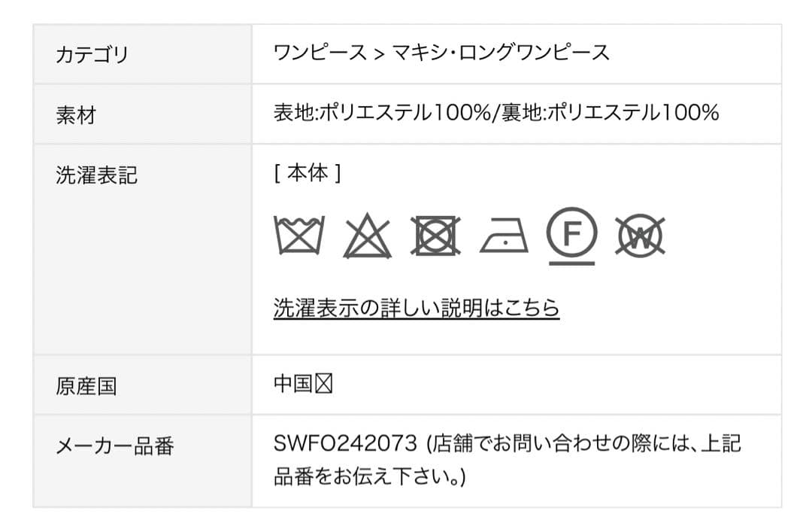Image resolution: width=812 pixels, height=514 pixels.
Task: Click the do-not-wash laundry symbol
Action: tap(299, 236)
